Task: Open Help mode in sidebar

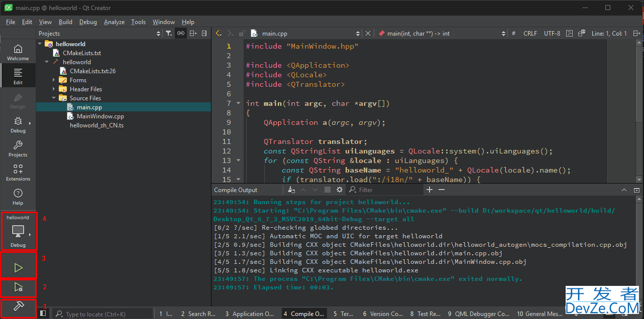Action: [18, 197]
